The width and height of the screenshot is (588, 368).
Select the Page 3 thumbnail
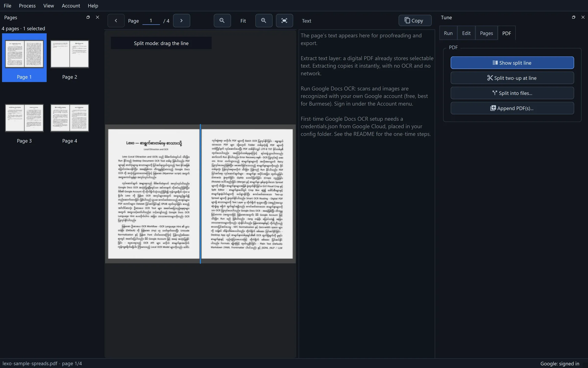24,122
